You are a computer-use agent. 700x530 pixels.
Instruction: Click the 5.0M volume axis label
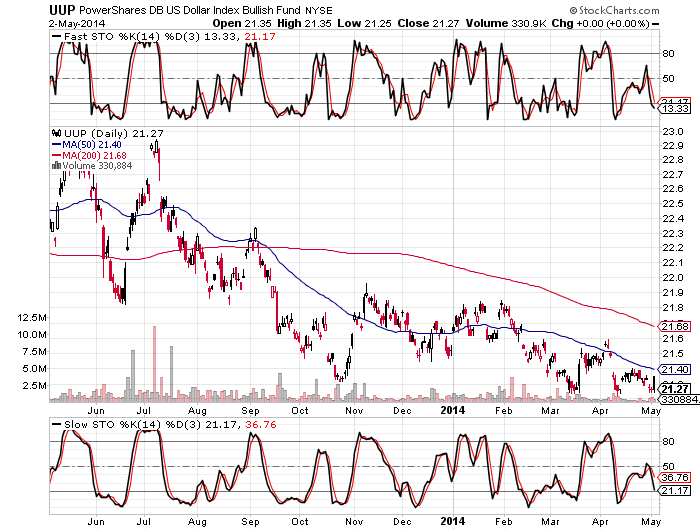[34, 369]
